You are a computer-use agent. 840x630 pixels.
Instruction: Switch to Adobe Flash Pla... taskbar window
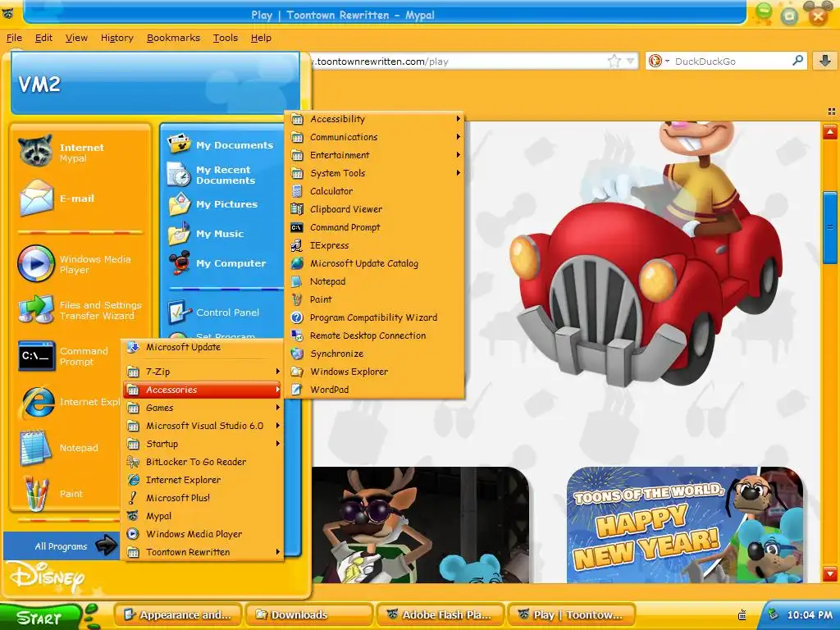(x=441, y=614)
